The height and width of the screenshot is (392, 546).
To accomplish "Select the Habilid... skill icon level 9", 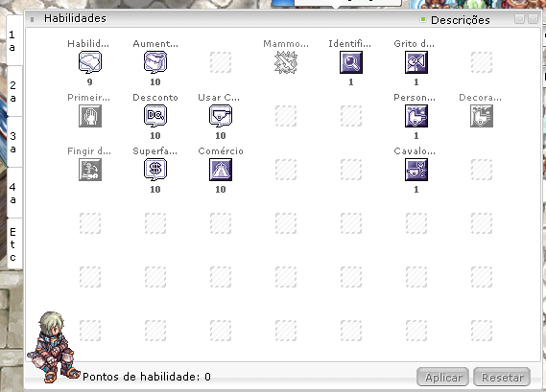I will click(90, 62).
